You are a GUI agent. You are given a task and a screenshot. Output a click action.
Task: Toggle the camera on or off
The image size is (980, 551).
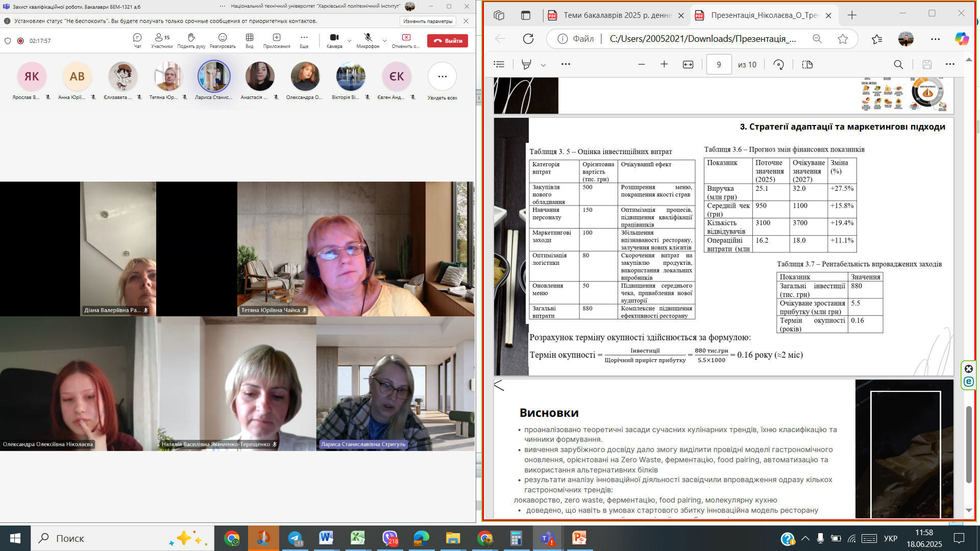334,40
